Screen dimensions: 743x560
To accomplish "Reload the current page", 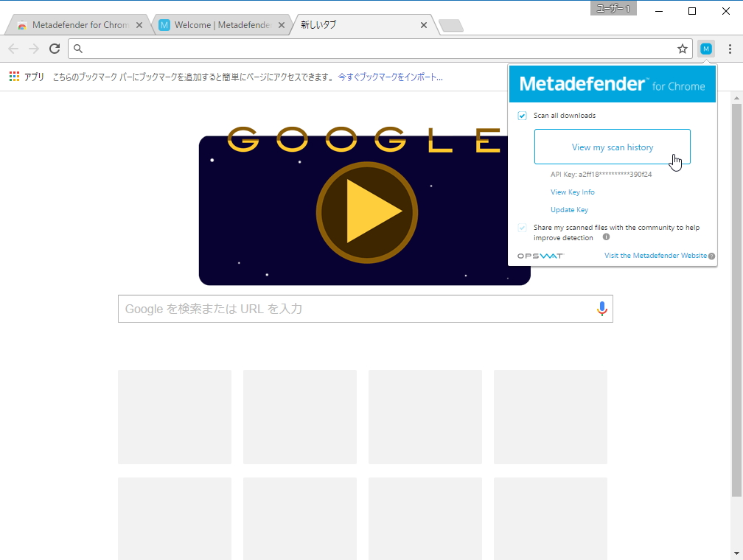I will [54, 49].
